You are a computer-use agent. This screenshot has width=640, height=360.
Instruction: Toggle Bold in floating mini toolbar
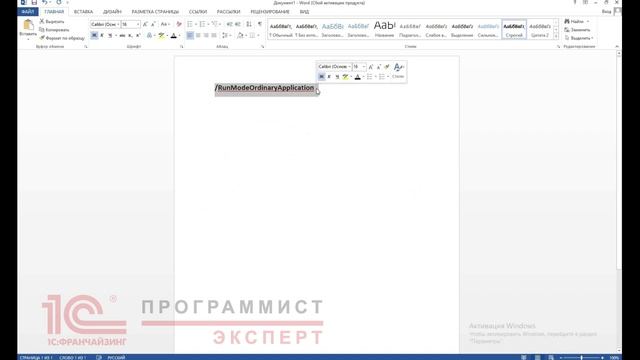[x=322, y=77]
